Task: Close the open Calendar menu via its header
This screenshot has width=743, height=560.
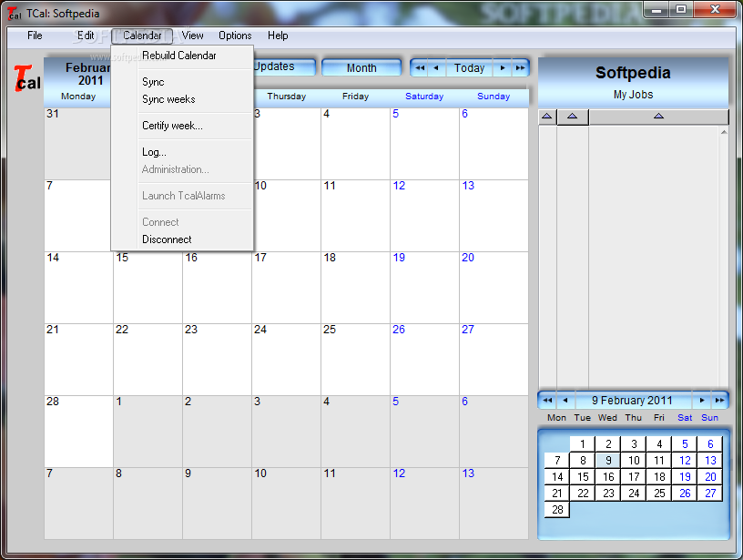Action: click(142, 36)
